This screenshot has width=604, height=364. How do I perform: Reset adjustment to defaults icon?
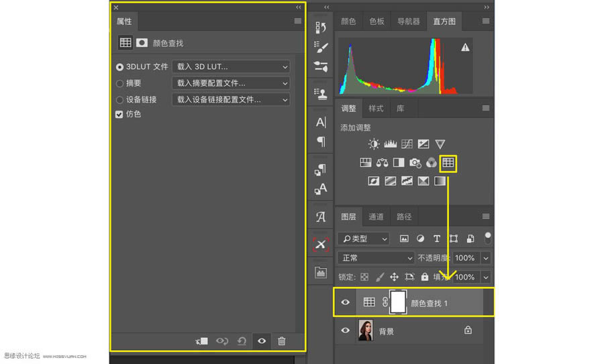click(242, 341)
